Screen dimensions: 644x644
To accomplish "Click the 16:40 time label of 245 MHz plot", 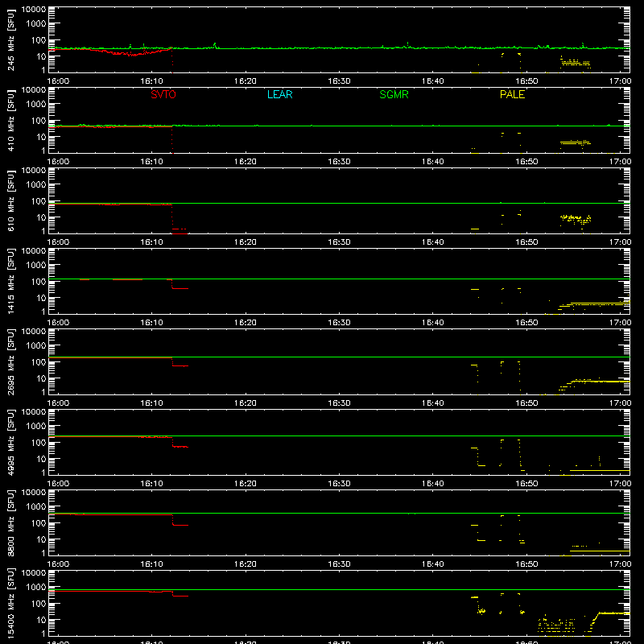I will (433, 81).
